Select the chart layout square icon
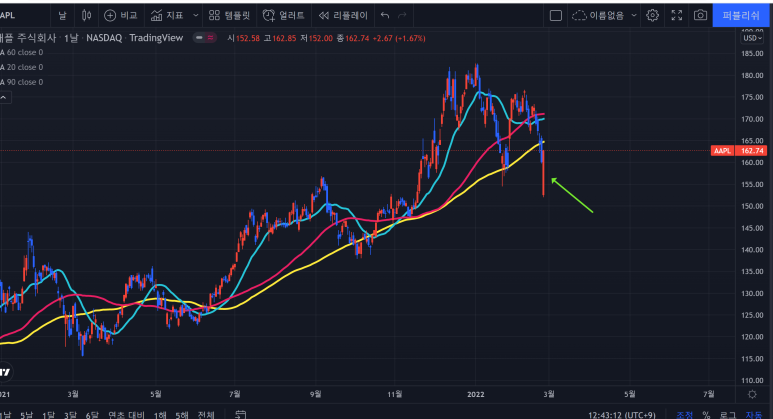This screenshot has width=773, height=419. click(x=556, y=16)
